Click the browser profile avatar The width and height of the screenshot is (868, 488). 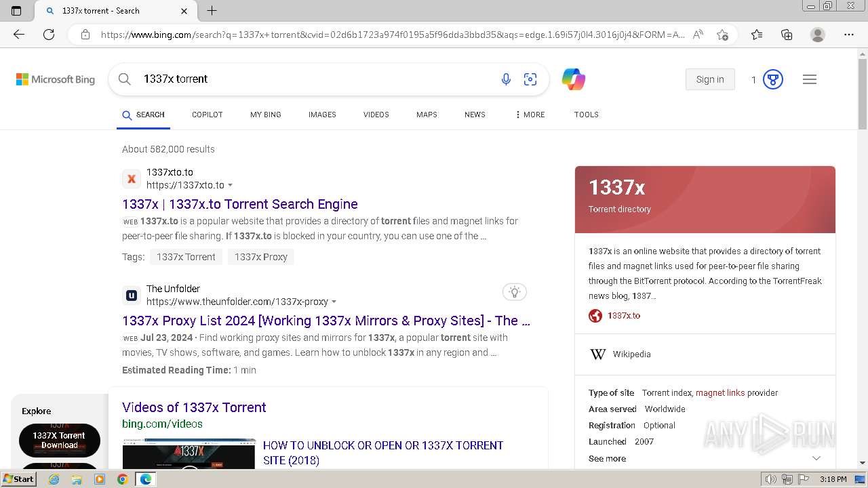pos(818,35)
